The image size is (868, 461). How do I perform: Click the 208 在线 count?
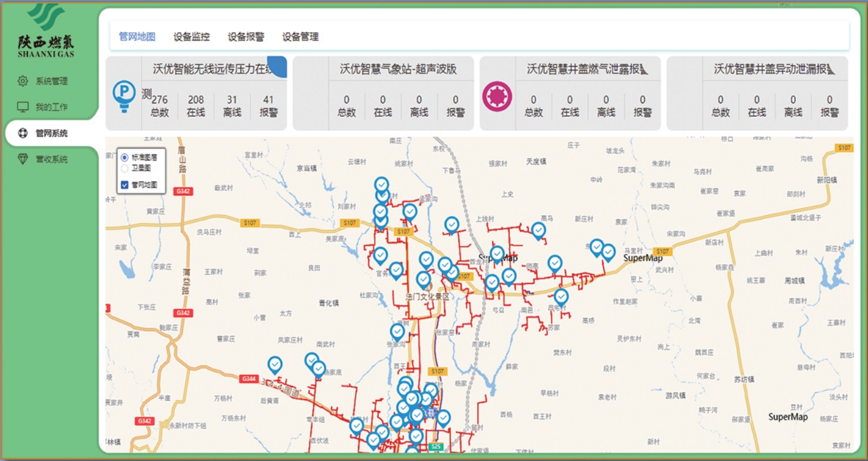196,106
